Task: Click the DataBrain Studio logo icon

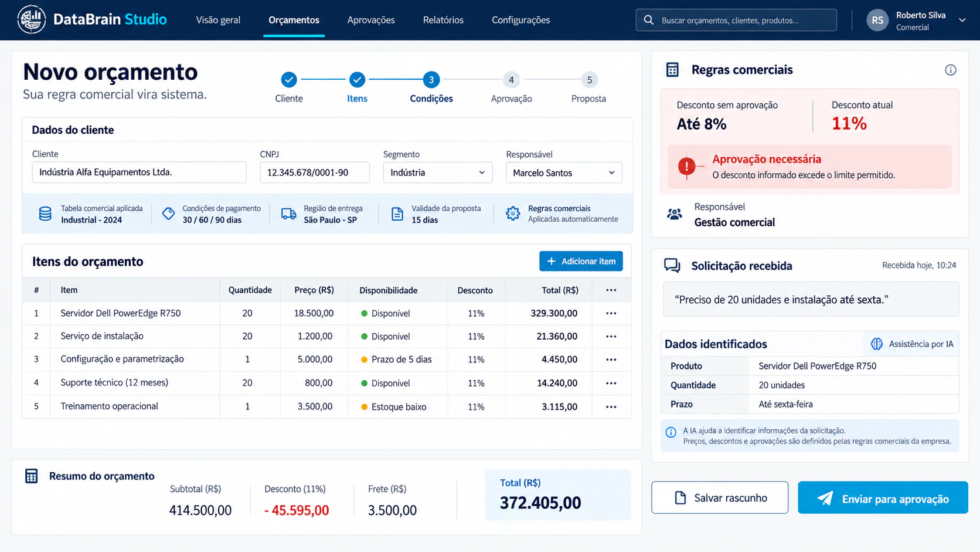Action: 32,19
